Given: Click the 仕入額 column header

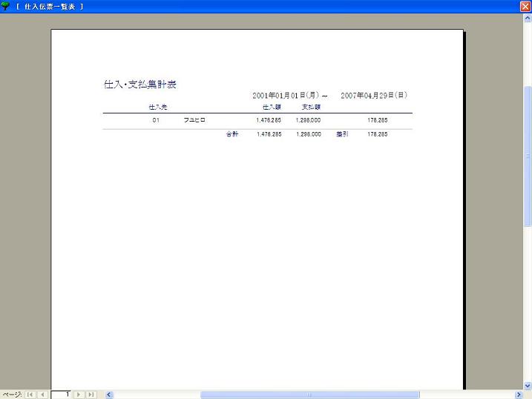Looking at the screenshot, I should (272, 107).
